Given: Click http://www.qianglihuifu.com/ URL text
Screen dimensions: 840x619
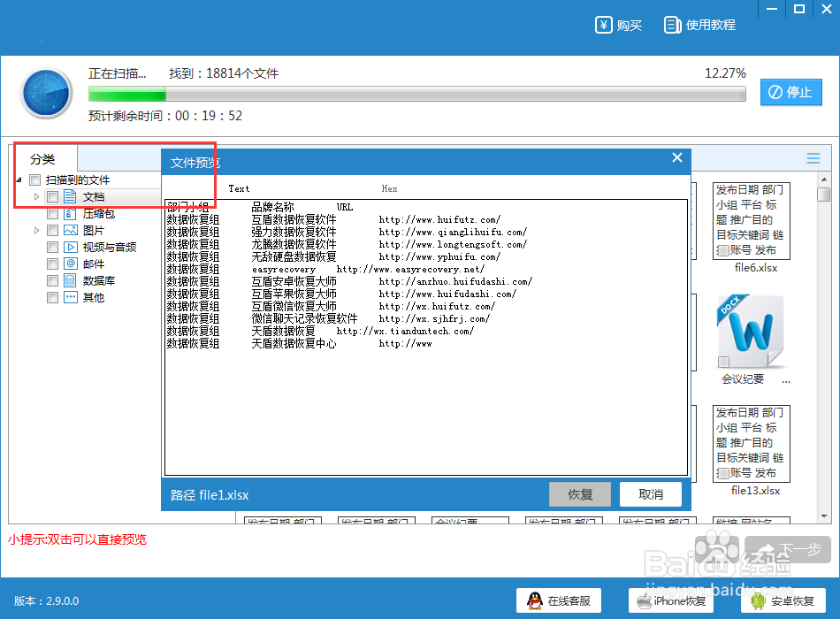Looking at the screenshot, I should pyautogui.click(x=453, y=232).
